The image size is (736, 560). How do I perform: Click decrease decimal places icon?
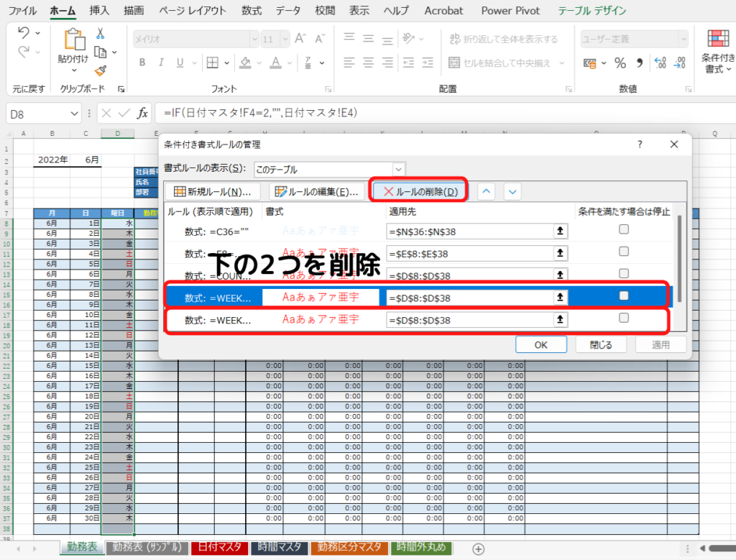[x=680, y=63]
